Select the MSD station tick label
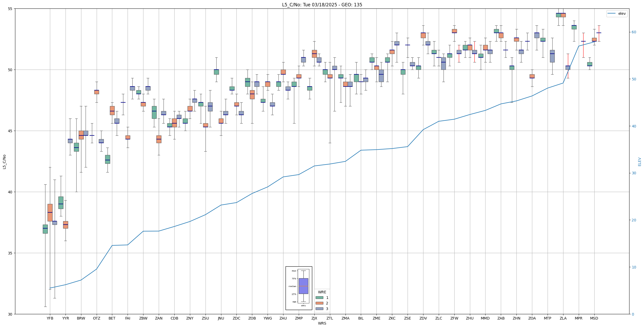The height and width of the screenshot is (328, 644). click(x=594, y=318)
